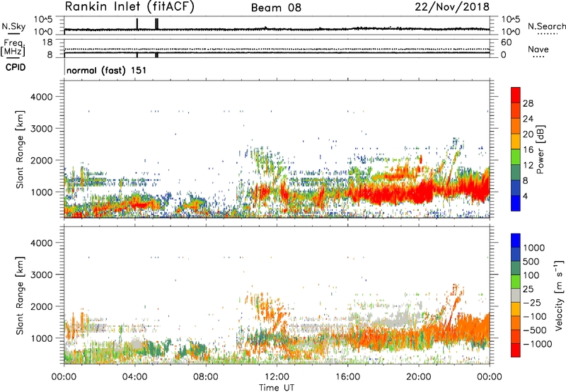Image resolution: width=566 pixels, height=392 pixels.
Task: Click the '18' tick on frequency axis
Action: (x=47, y=42)
